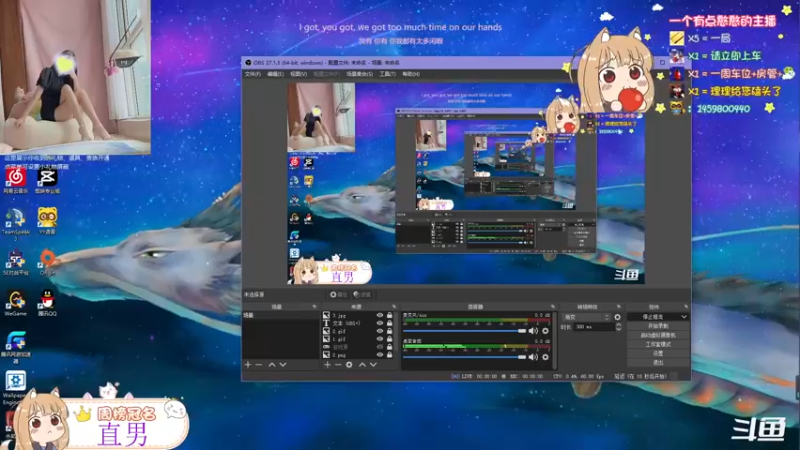Pop out the controls dock panel
The width and height of the screenshot is (800, 450).
point(686,307)
